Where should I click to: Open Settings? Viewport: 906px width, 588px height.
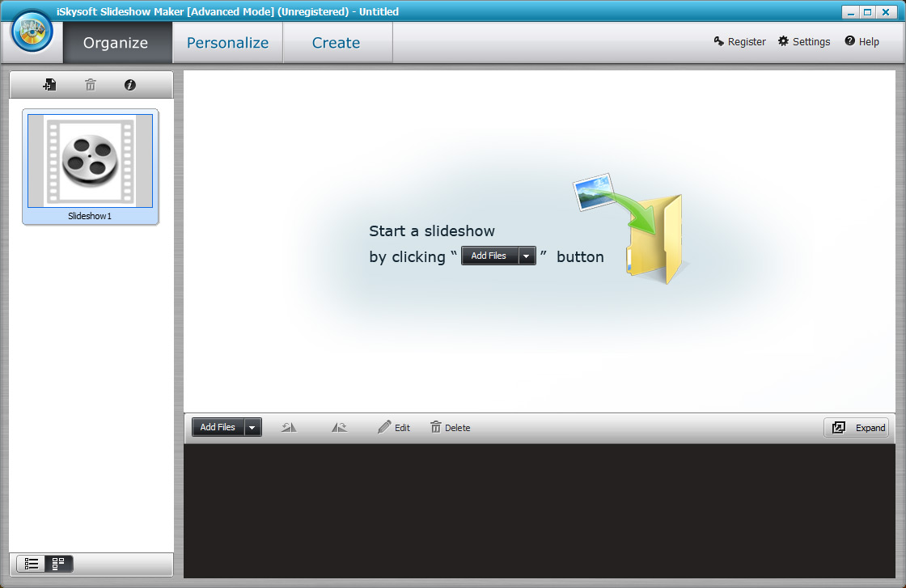click(804, 41)
